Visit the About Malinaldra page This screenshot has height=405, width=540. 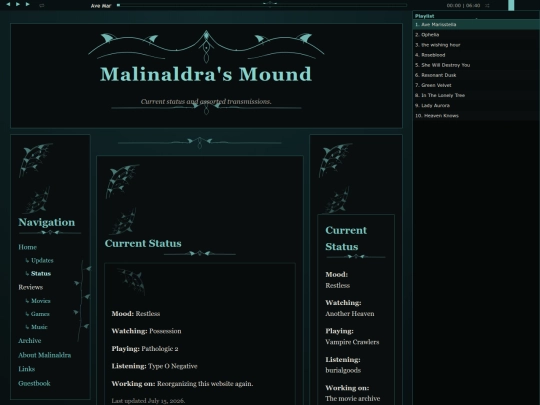[x=45, y=355]
